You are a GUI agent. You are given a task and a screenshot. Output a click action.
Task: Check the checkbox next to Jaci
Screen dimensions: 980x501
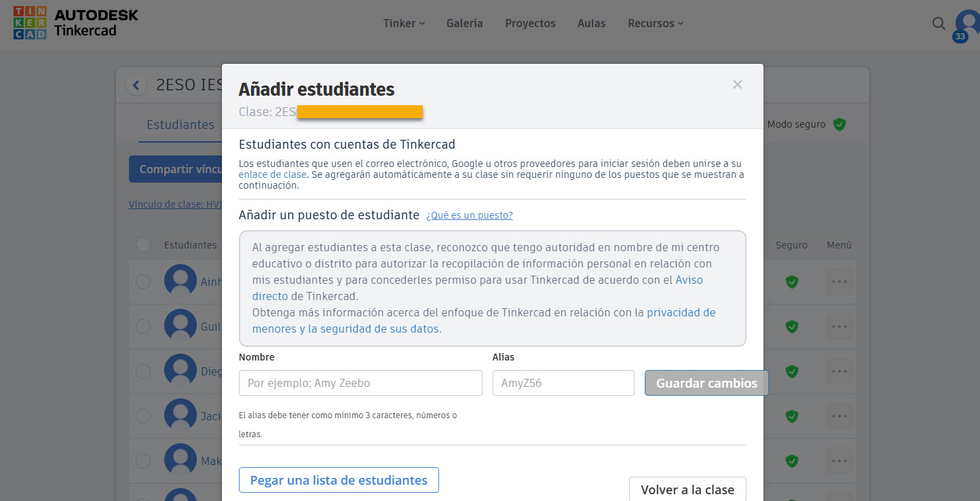tap(143, 415)
